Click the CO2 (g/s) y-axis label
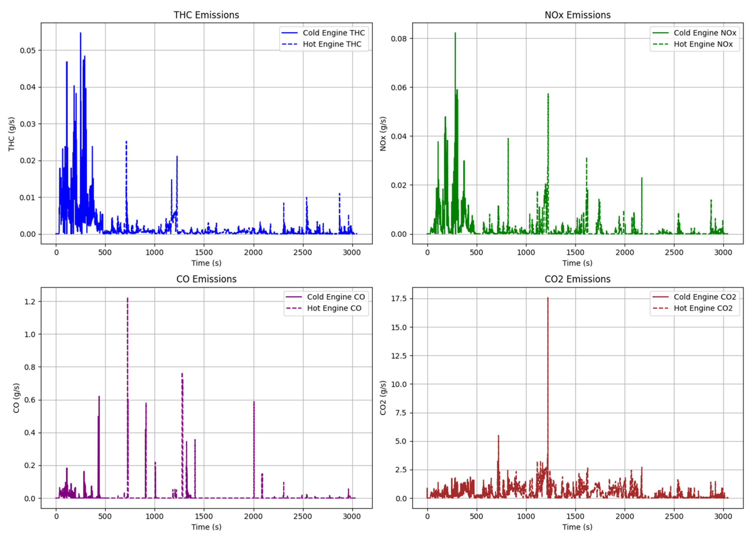 point(383,398)
